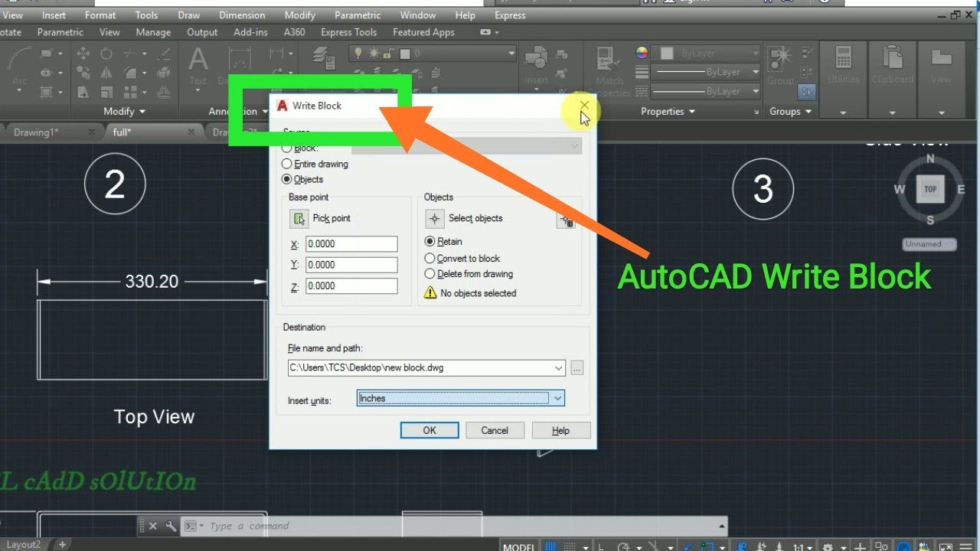Switch to the Layout2 tab

(x=23, y=545)
